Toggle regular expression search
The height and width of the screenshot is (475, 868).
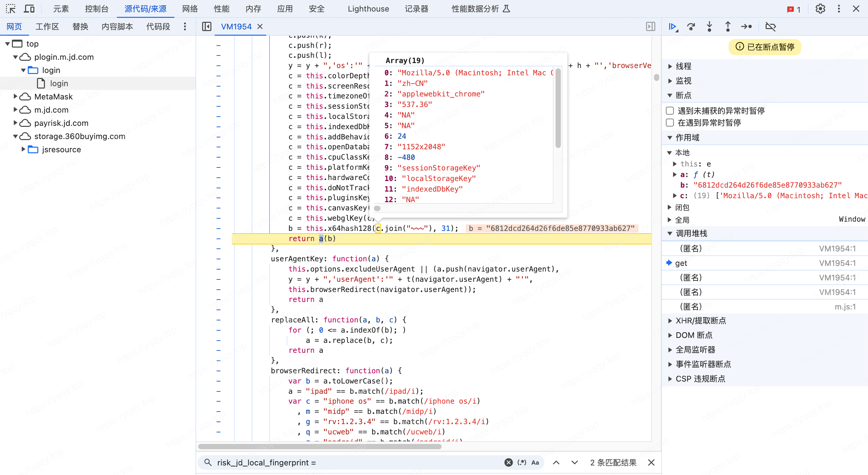tap(522, 462)
